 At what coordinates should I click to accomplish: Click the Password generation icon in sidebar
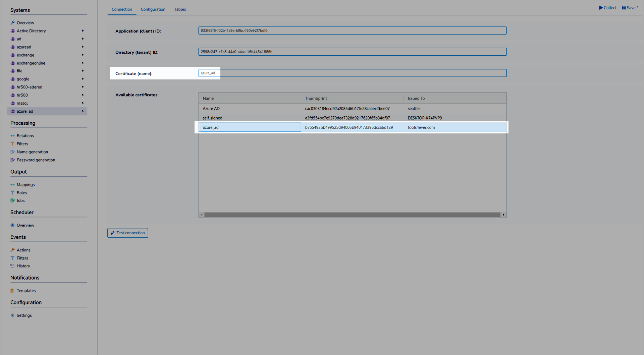click(x=12, y=160)
